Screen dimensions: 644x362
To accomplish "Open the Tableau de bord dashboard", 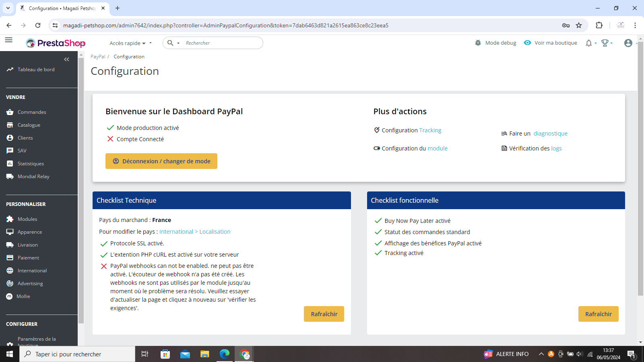I will click(x=36, y=70).
